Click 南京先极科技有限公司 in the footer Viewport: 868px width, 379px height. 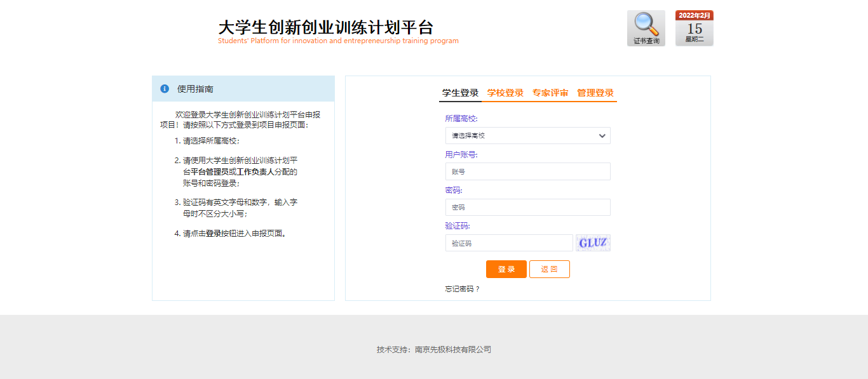(453, 350)
